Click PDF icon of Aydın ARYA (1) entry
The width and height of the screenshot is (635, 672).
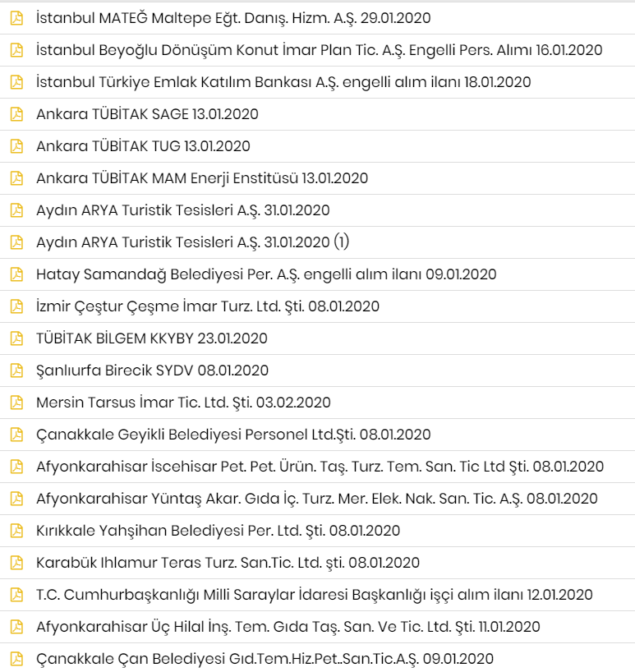[x=16, y=242]
